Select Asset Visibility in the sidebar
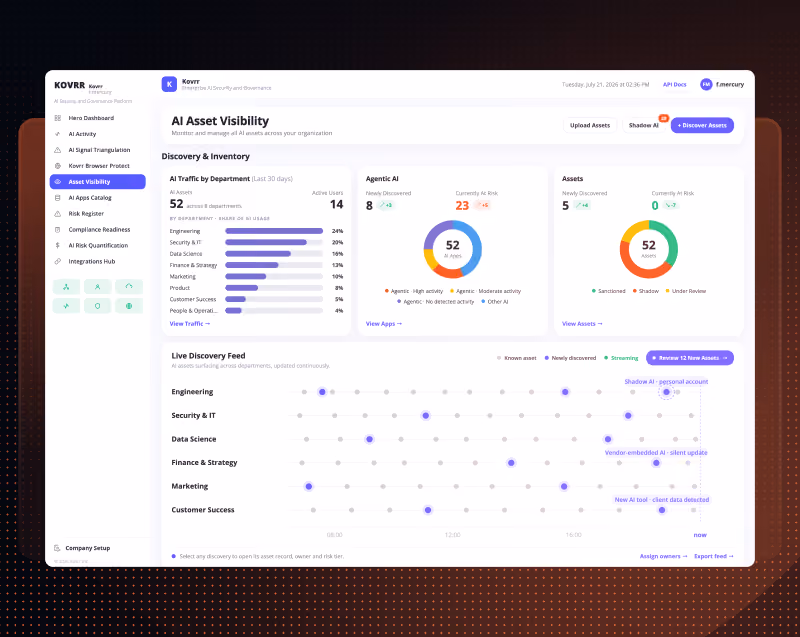The height and width of the screenshot is (637, 800). point(97,182)
